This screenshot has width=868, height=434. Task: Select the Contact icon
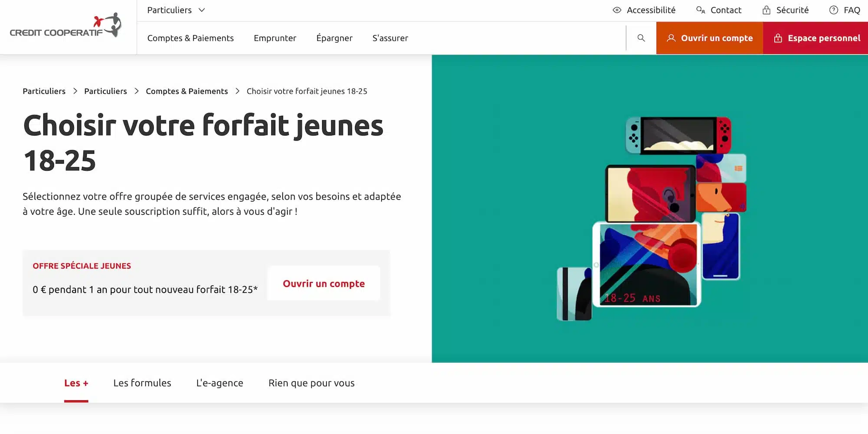coord(700,10)
